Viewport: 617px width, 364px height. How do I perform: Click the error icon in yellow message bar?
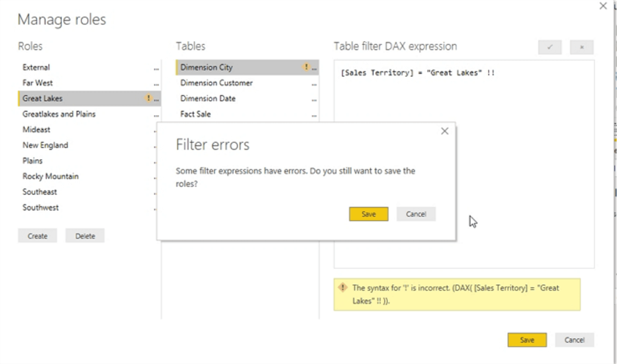[x=343, y=288]
